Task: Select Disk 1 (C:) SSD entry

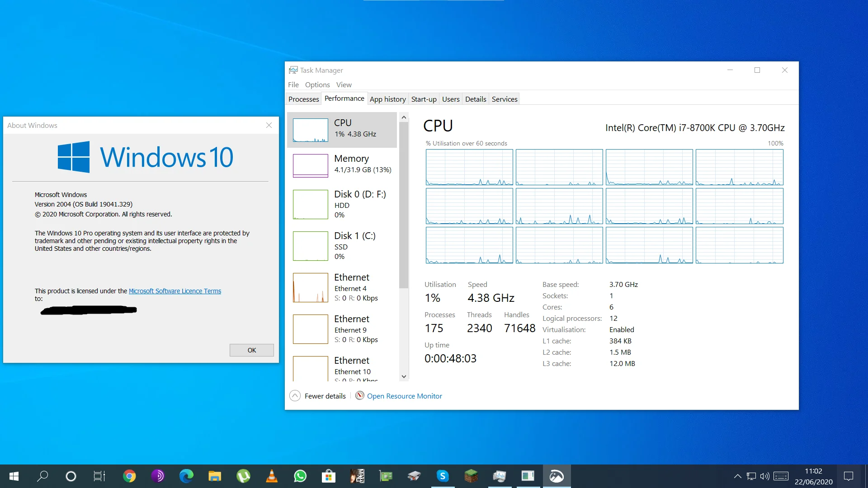Action: [342, 246]
